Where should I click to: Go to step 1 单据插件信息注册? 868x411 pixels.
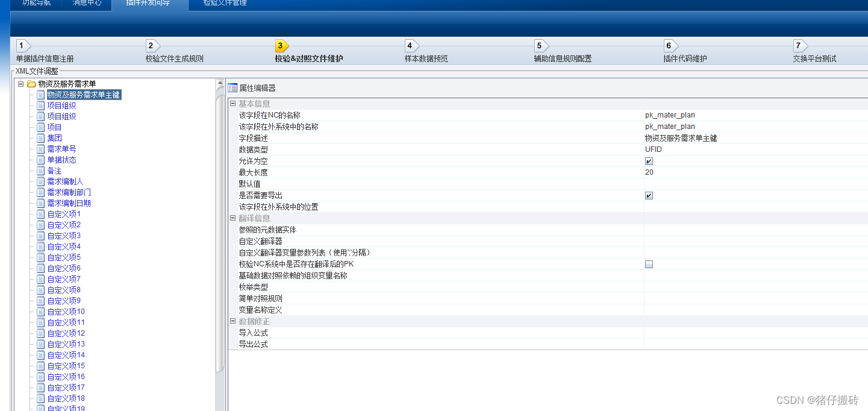click(x=22, y=45)
